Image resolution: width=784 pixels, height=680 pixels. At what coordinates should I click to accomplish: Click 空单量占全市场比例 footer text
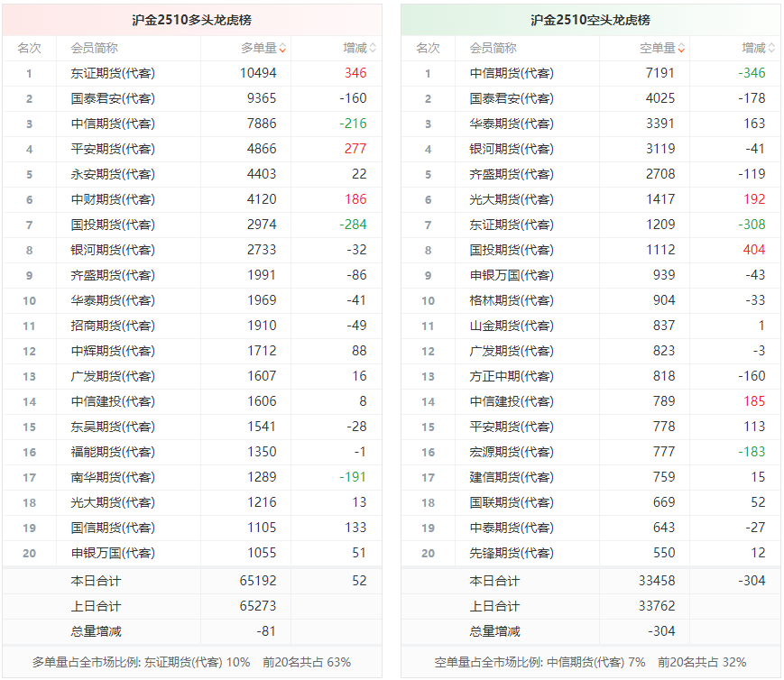click(590, 663)
